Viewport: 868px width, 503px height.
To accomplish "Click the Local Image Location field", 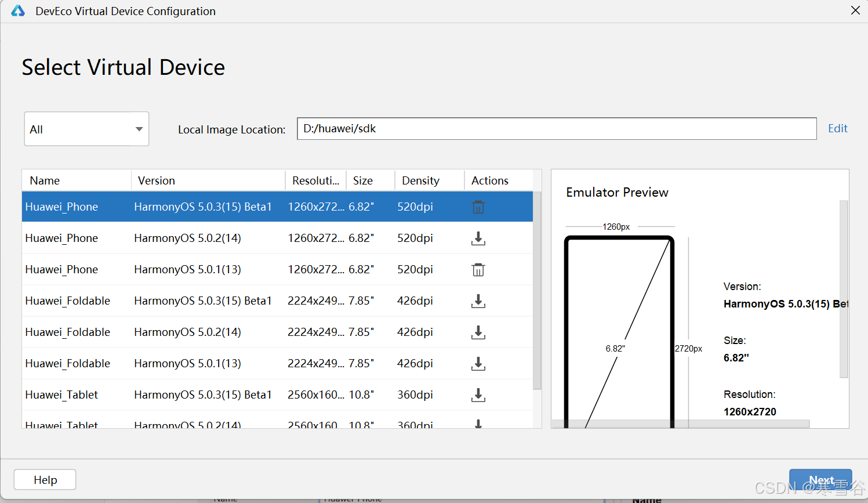I will (557, 128).
